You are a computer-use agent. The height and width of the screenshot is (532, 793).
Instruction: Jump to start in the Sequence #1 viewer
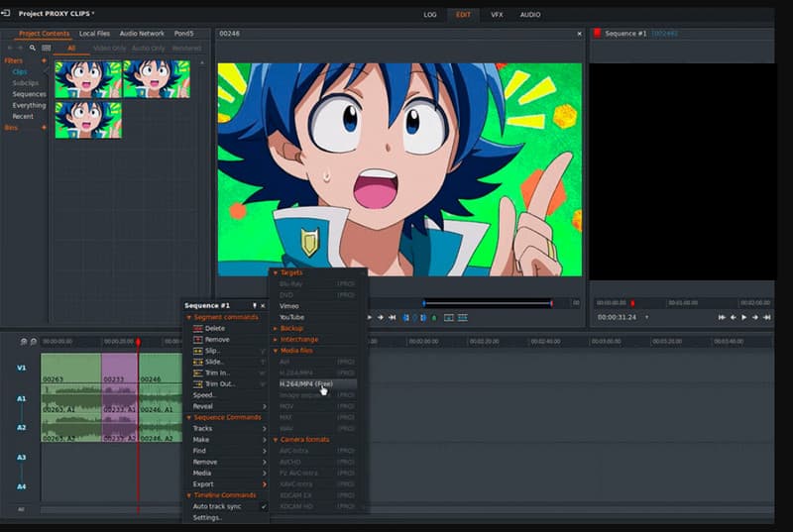tap(722, 317)
